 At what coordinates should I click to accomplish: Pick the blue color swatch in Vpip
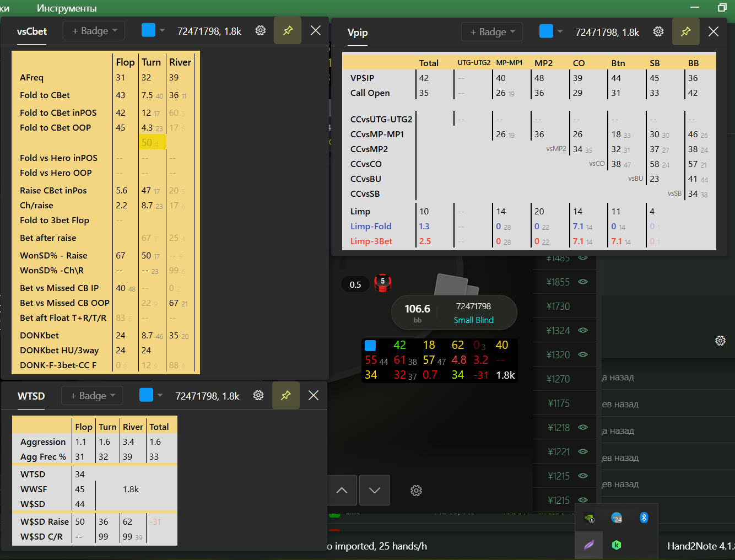[547, 31]
